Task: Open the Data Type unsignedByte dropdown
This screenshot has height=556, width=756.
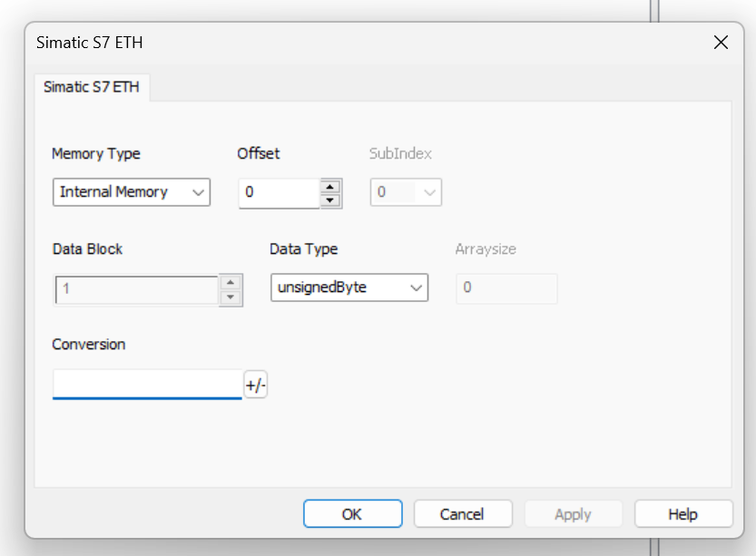Action: (349, 288)
